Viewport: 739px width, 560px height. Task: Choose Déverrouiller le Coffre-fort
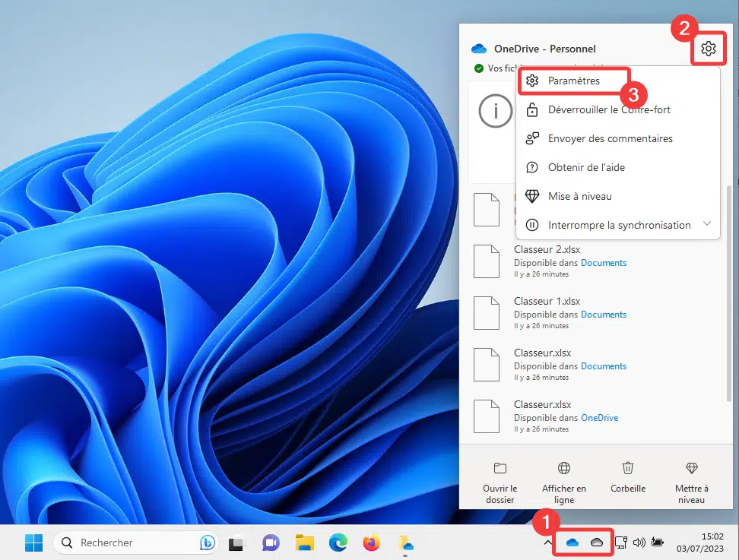coord(618,109)
